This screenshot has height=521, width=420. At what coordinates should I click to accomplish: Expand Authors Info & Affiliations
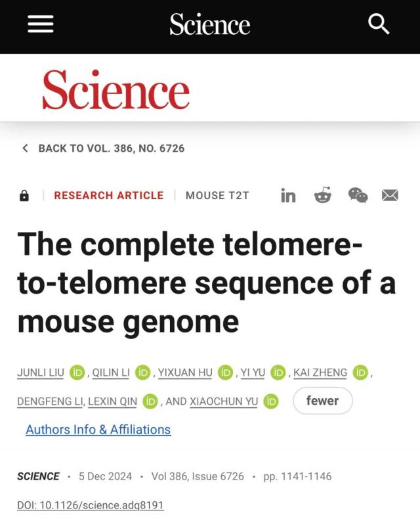[x=98, y=430]
